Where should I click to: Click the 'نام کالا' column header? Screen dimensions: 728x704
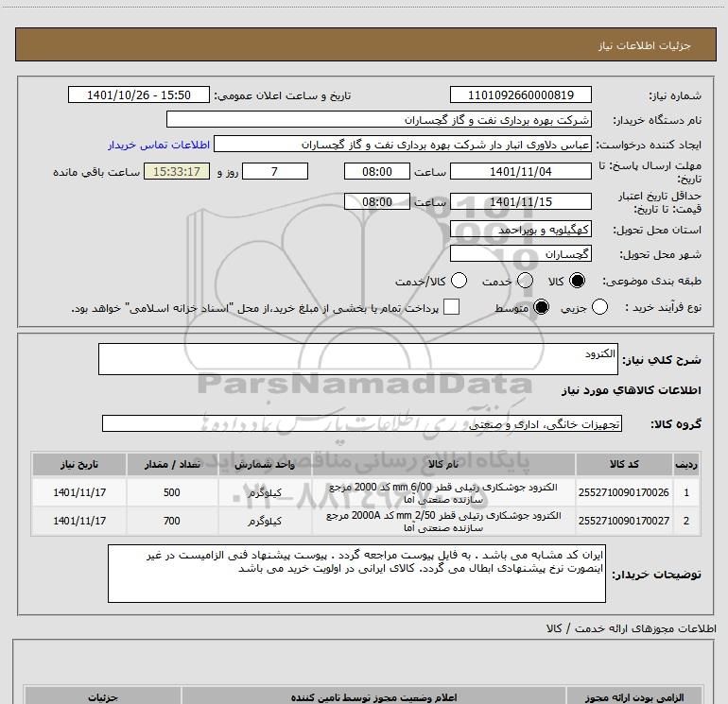pyautogui.click(x=443, y=464)
